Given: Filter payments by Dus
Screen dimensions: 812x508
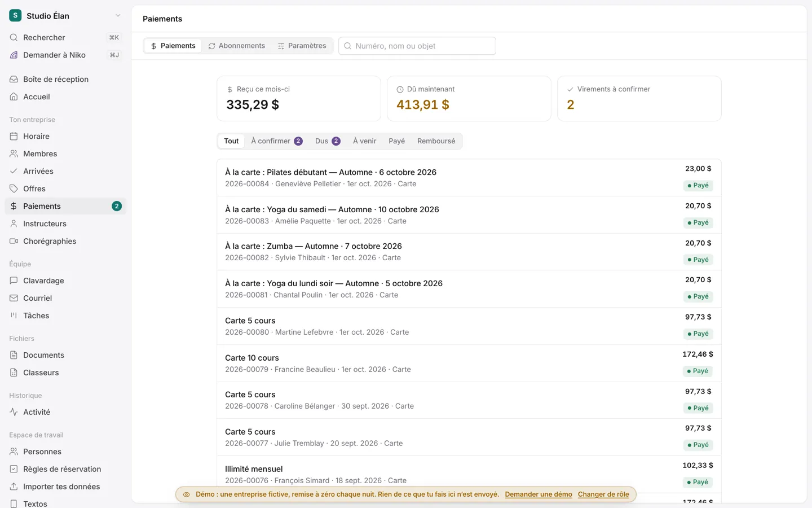Looking at the screenshot, I should (328, 141).
